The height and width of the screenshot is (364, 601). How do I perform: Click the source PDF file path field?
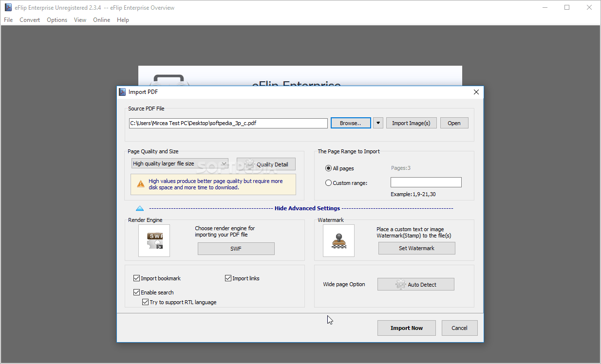(x=228, y=124)
